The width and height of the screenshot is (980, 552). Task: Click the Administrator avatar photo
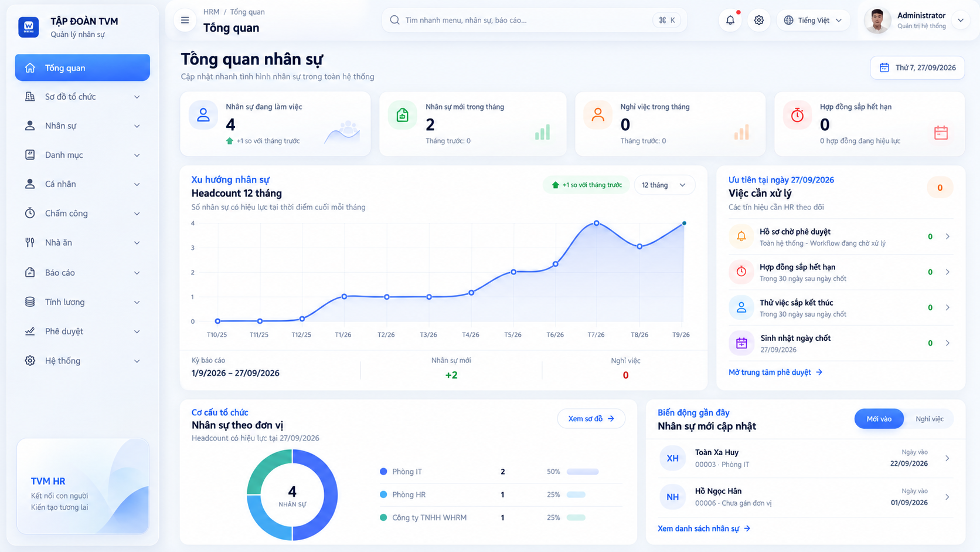click(x=877, y=21)
